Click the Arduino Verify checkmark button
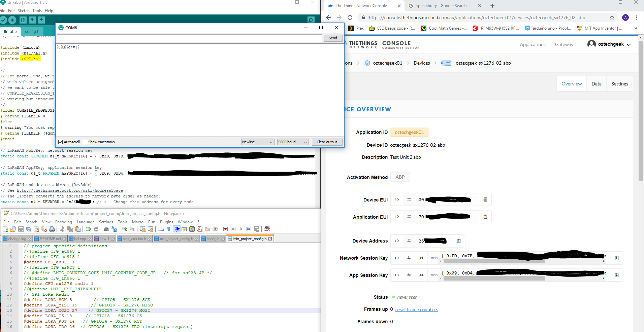This screenshot has height=332, width=644. tap(4, 20)
